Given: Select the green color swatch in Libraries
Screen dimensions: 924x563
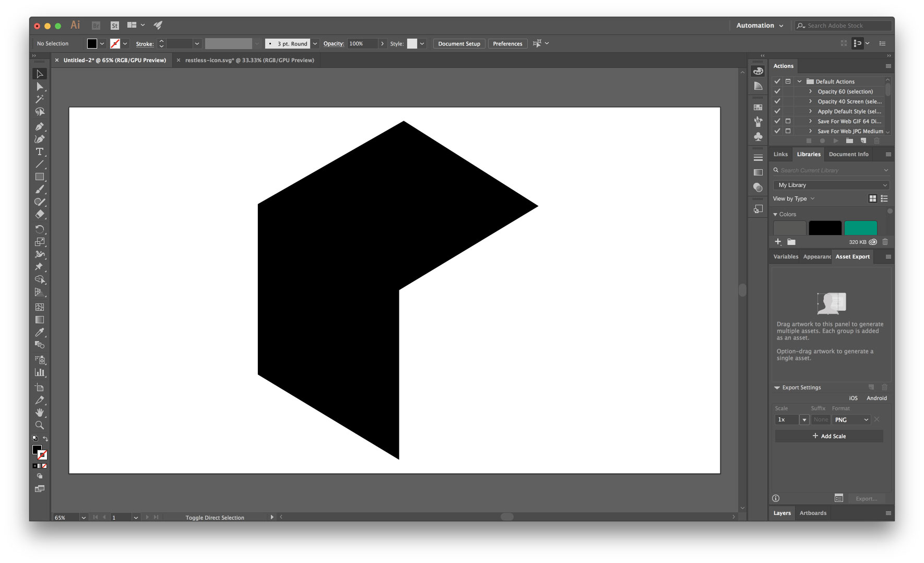Looking at the screenshot, I should point(860,227).
